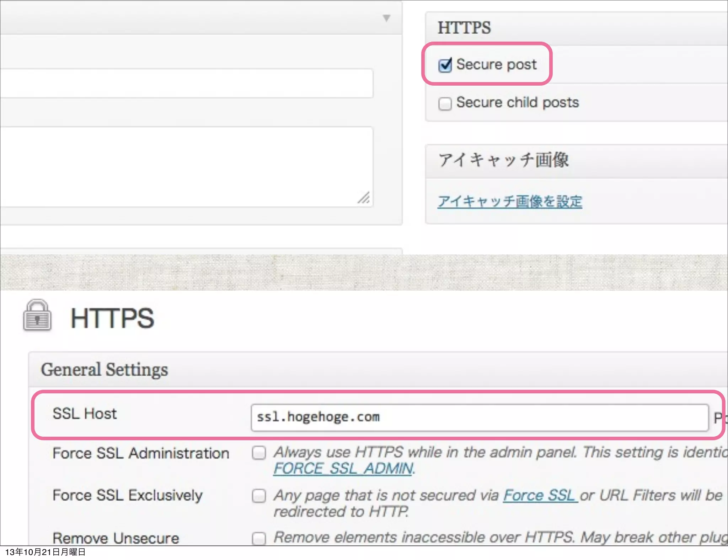Click inside the large empty textarea
This screenshot has width=728, height=560.
(185, 166)
